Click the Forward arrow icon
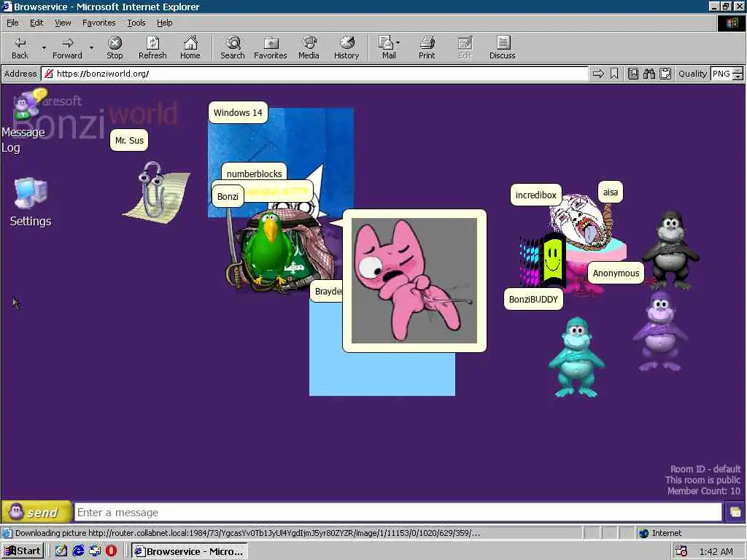Viewport: 747px width, 560px height. coord(68,43)
